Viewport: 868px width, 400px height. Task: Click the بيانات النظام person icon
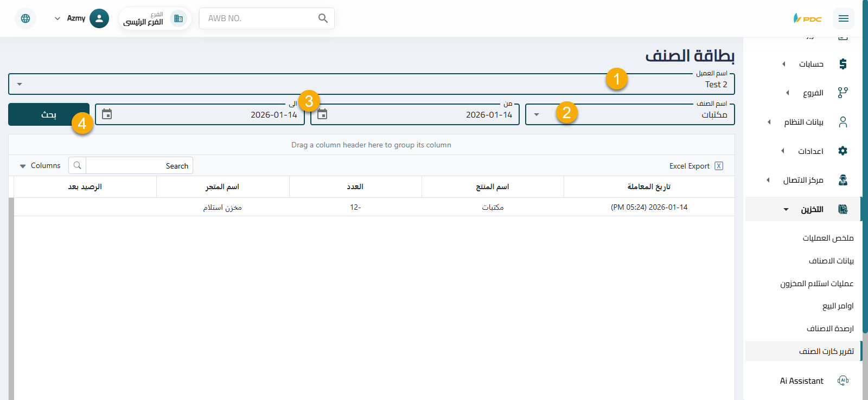(843, 122)
